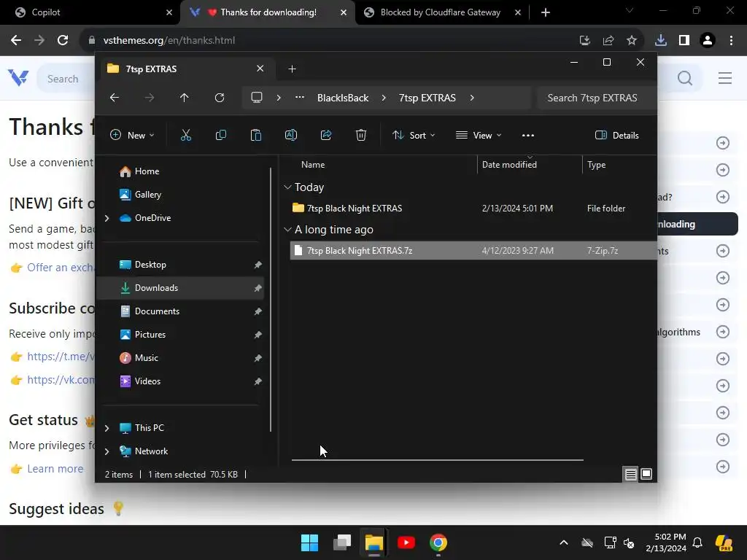Expand hidden breadcrumb path ellipsis
This screenshot has height=560, width=747.
point(300,97)
